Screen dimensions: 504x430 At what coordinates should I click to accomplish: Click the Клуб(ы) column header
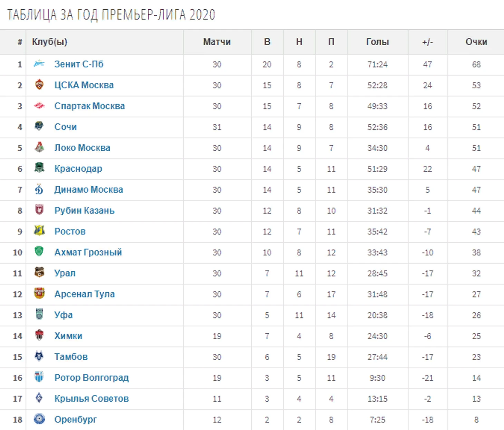tap(49, 42)
